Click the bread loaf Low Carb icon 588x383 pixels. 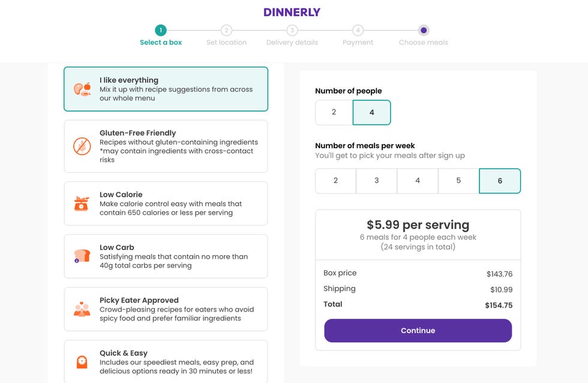pos(82,256)
